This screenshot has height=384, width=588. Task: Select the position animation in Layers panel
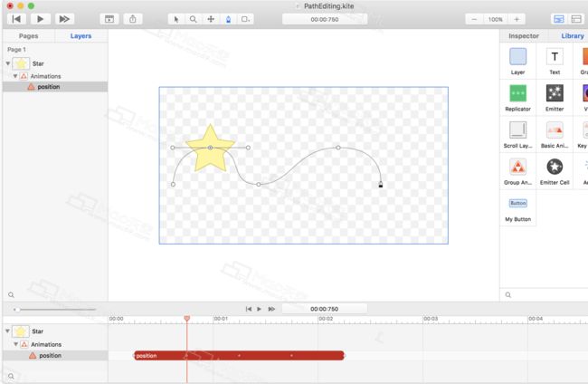click(x=55, y=87)
